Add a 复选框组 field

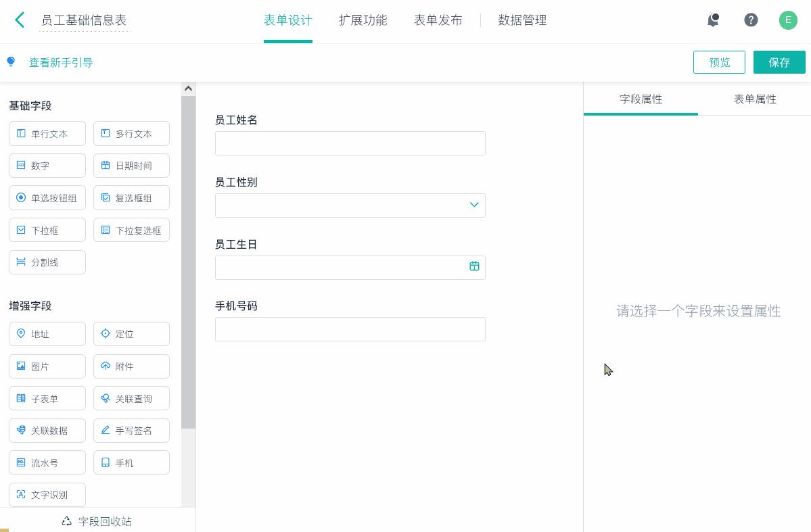point(131,198)
